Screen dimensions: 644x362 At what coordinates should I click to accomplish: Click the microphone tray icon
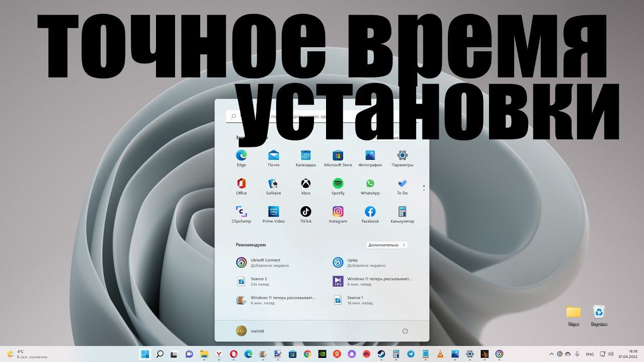coord(577,354)
